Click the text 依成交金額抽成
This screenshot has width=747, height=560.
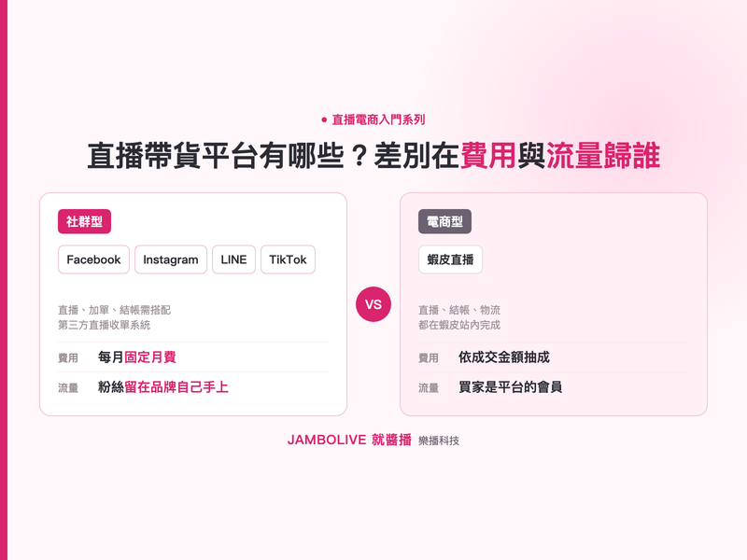pyautogui.click(x=503, y=357)
